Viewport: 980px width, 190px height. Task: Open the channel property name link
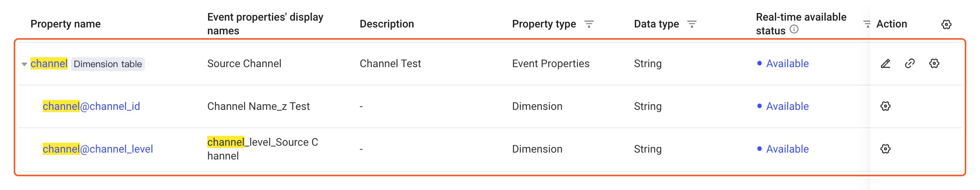coord(49,63)
